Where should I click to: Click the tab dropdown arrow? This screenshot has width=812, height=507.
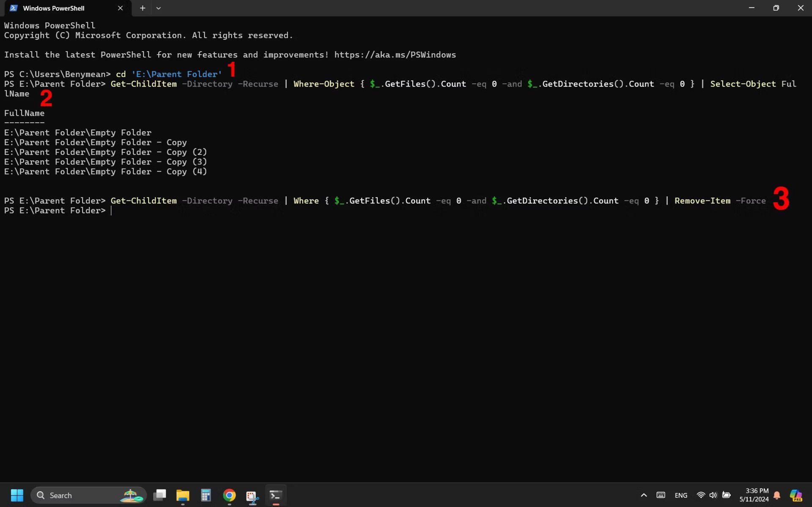coord(158,8)
